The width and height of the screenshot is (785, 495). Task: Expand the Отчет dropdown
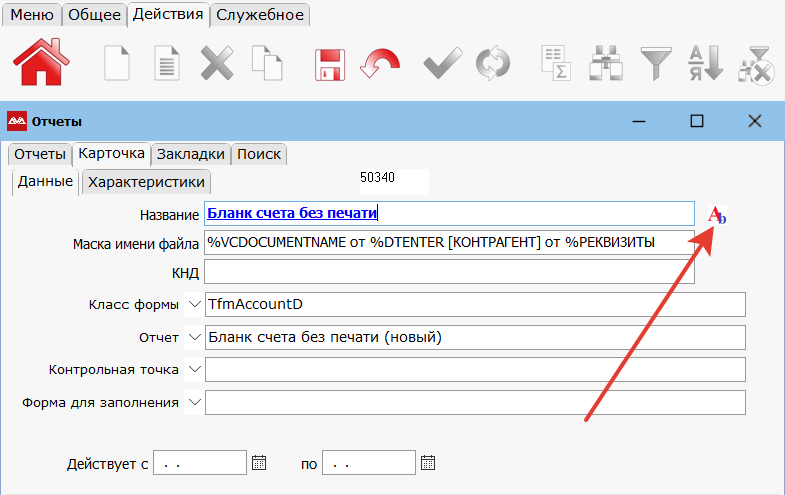point(194,337)
